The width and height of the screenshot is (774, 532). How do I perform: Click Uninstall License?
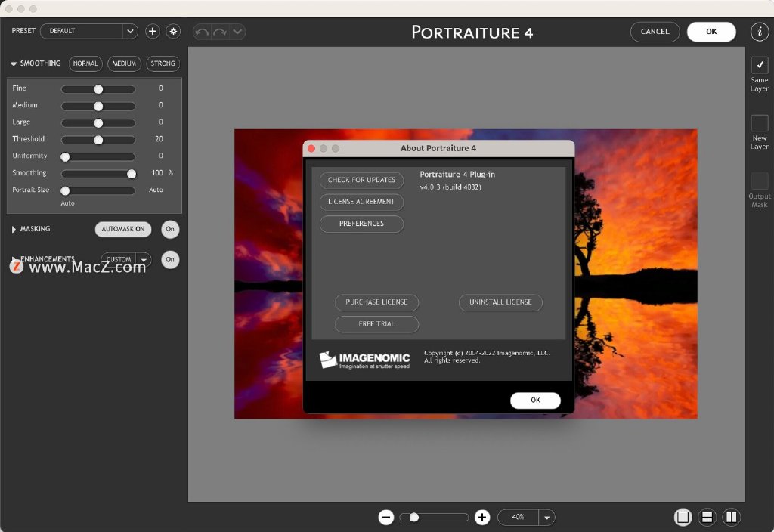tap(500, 302)
